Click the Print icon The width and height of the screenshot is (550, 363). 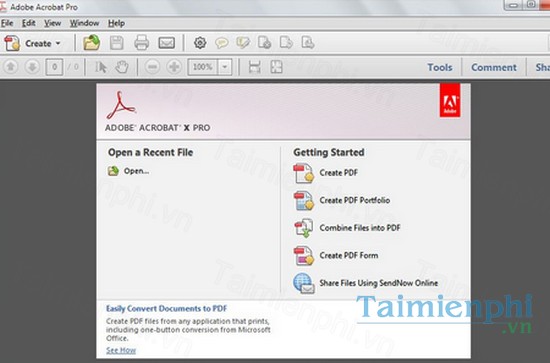click(142, 43)
